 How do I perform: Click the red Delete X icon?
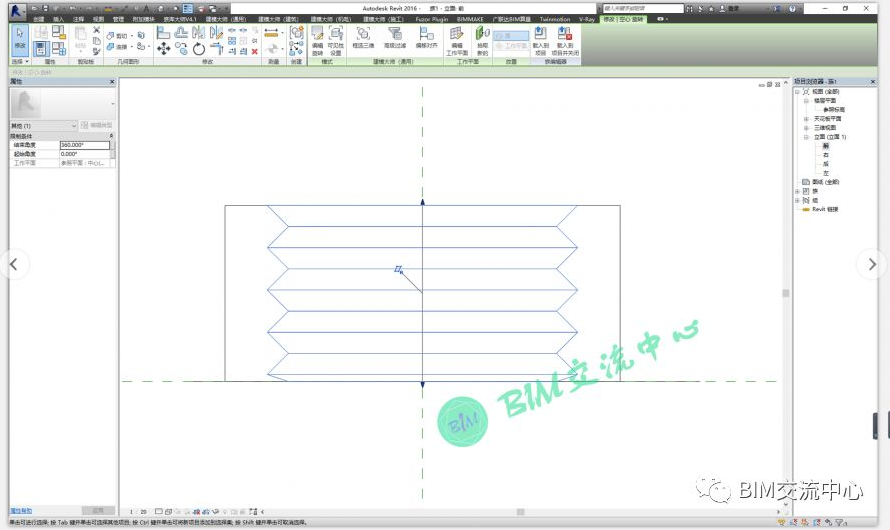[x=254, y=51]
